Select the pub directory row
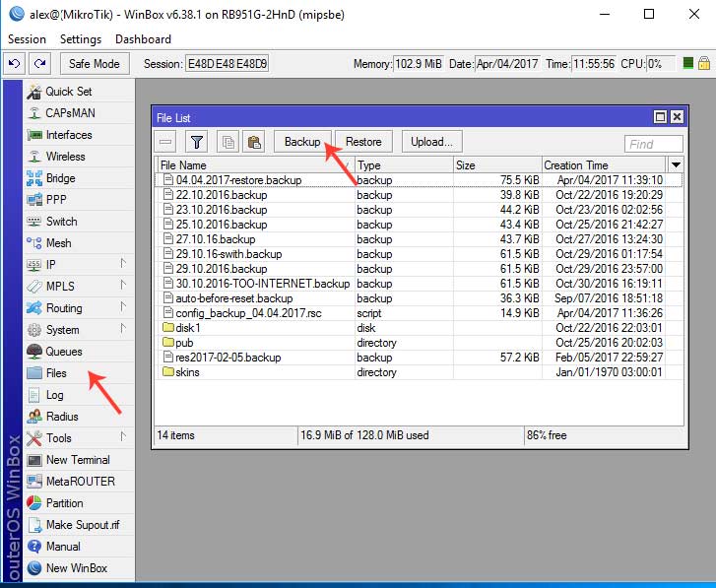The height and width of the screenshot is (588, 716). (419, 343)
